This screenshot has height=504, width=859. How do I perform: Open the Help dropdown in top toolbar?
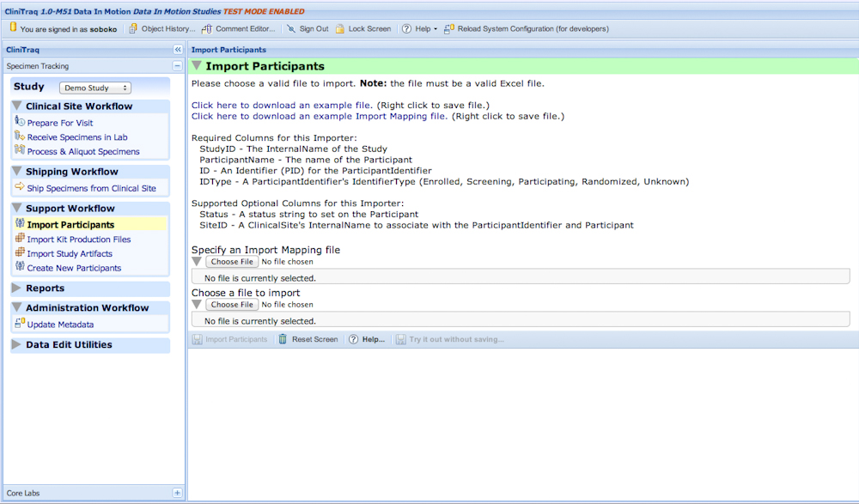(x=421, y=29)
